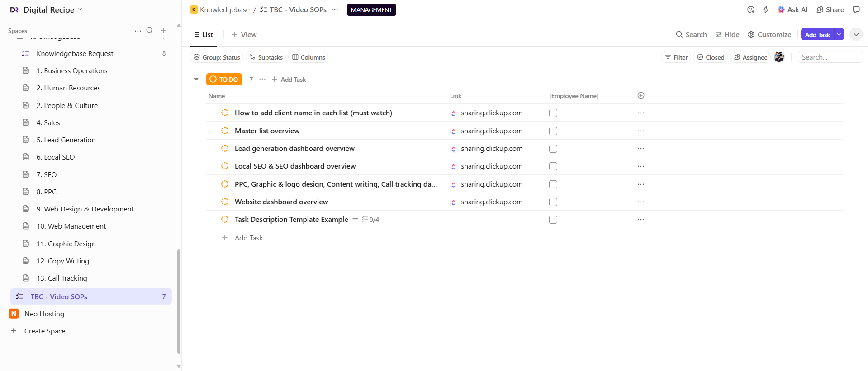Switch to the List view tab
The image size is (868, 371).
point(203,34)
